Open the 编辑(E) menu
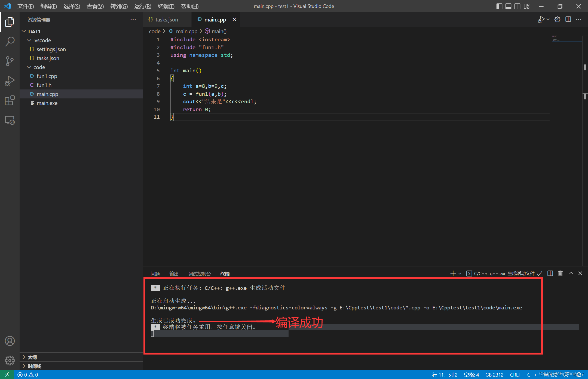588x379 pixels. pos(49,6)
